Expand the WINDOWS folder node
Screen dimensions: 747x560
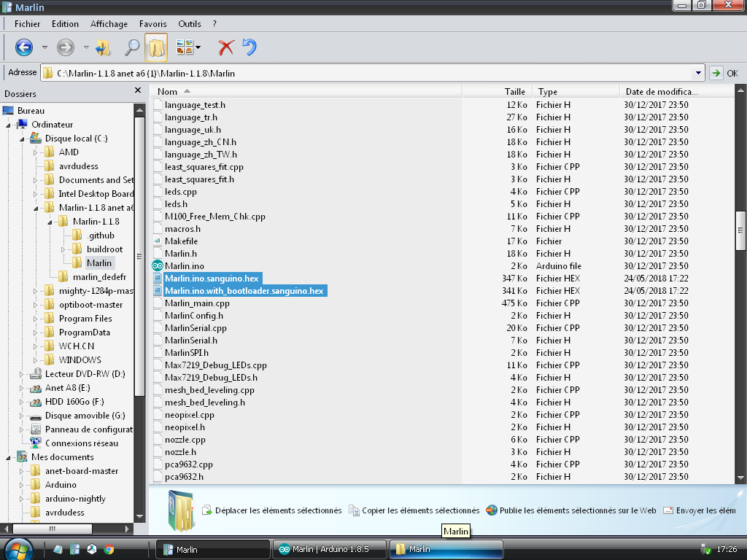[x=35, y=360]
